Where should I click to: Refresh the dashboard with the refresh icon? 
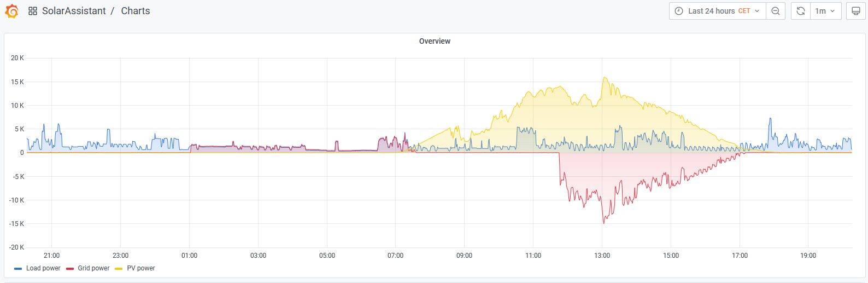(800, 11)
